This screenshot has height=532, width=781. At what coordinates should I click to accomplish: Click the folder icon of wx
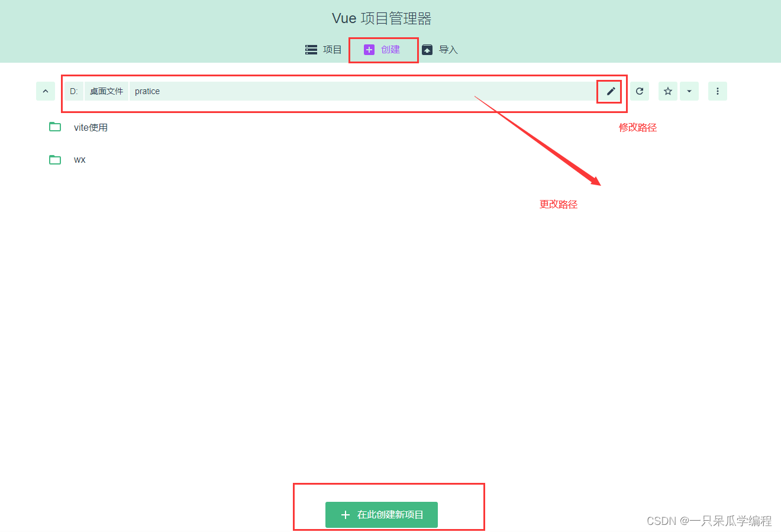pyautogui.click(x=55, y=160)
